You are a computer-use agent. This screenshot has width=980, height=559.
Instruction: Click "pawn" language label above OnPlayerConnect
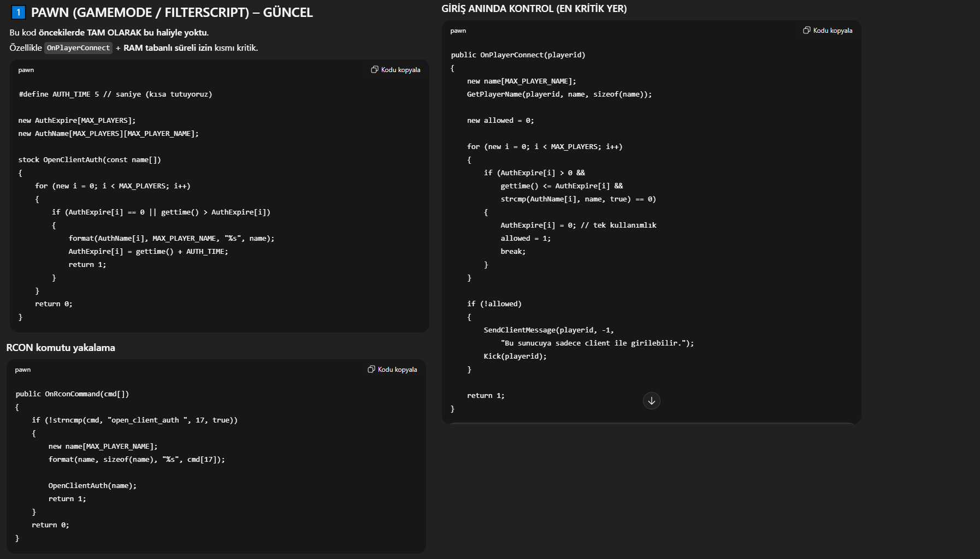click(x=458, y=31)
